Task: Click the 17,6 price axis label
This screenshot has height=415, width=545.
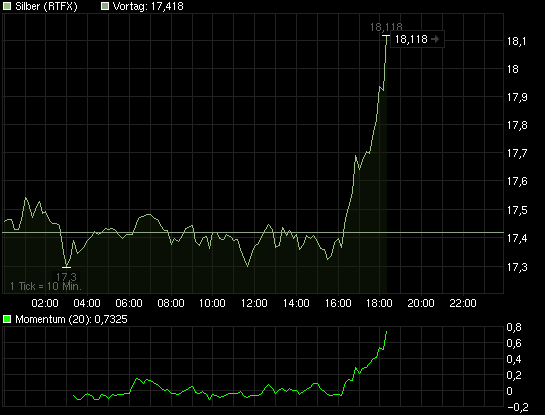Action: tap(517, 181)
